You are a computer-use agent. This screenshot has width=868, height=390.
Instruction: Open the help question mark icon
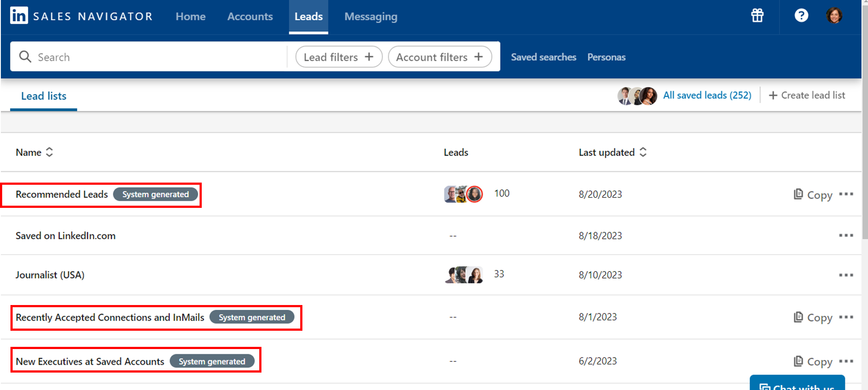tap(801, 16)
